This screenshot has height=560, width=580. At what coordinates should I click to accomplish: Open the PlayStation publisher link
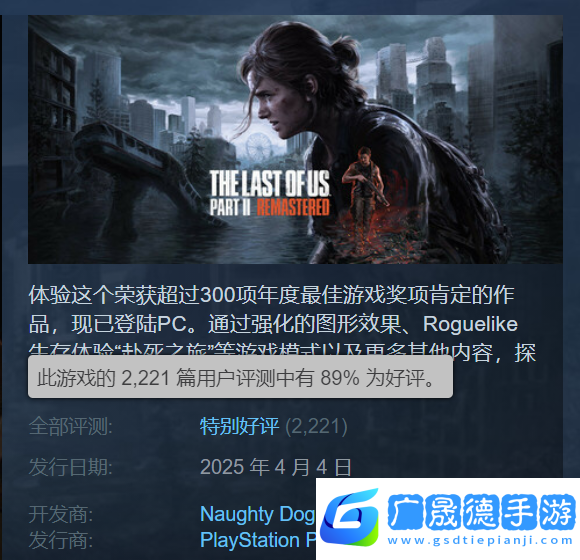tap(258, 540)
